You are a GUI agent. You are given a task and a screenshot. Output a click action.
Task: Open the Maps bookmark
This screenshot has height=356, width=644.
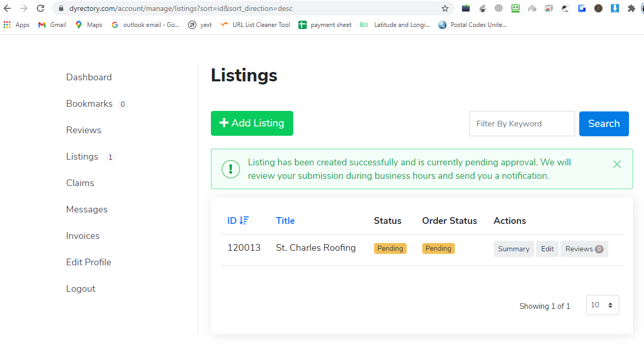coord(89,25)
